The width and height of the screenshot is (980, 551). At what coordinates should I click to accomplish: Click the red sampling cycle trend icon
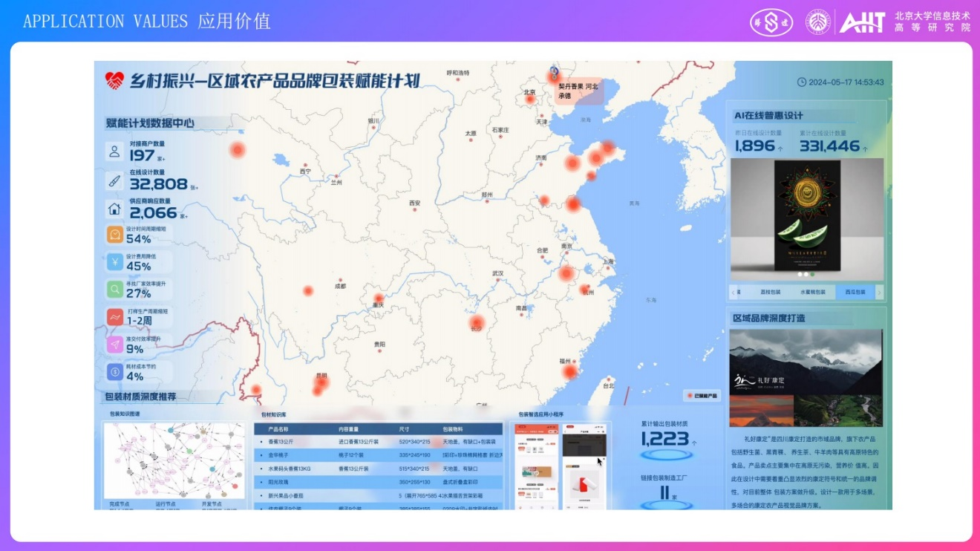click(x=114, y=317)
